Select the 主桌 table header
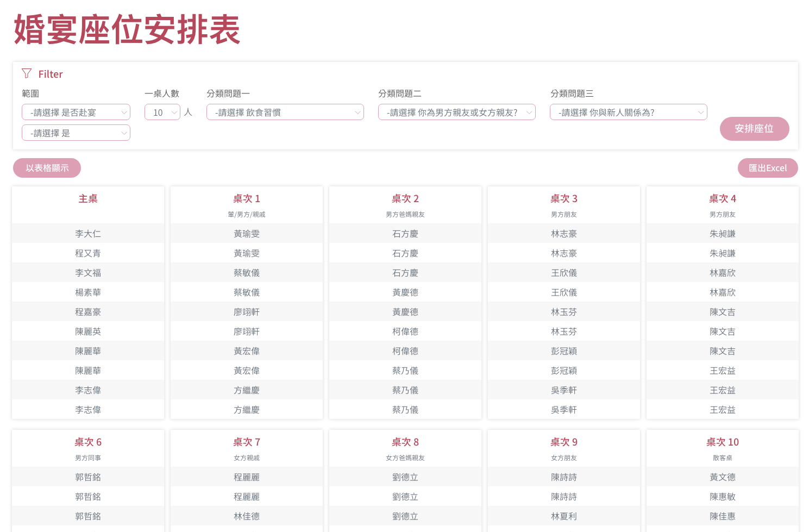809x532 pixels. [x=88, y=199]
